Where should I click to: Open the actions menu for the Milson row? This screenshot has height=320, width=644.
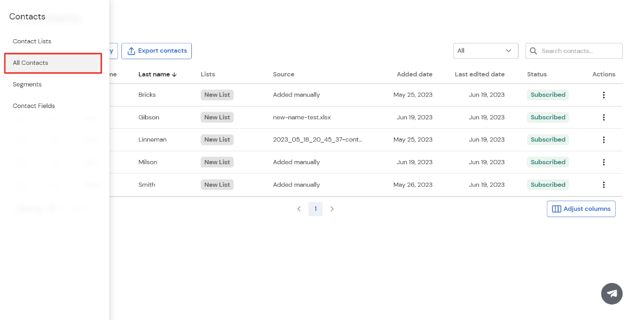coord(604,162)
